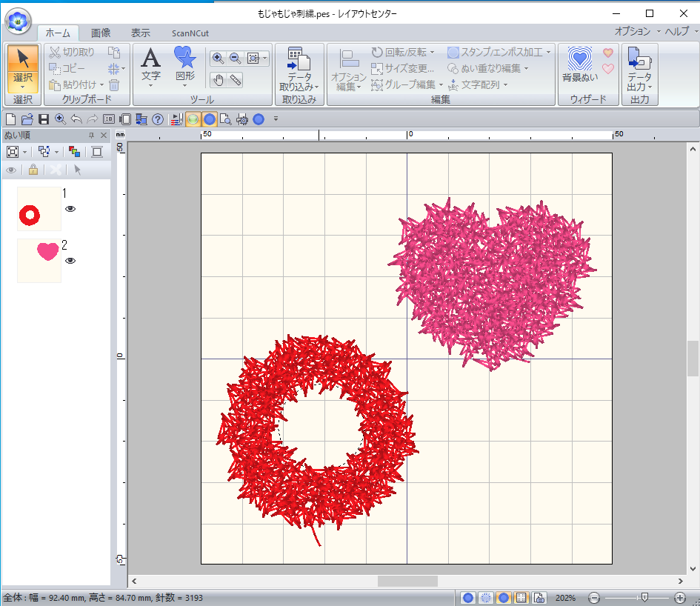Click the save floppy disk icon
Image resolution: width=700 pixels, height=606 pixels.
(44, 119)
